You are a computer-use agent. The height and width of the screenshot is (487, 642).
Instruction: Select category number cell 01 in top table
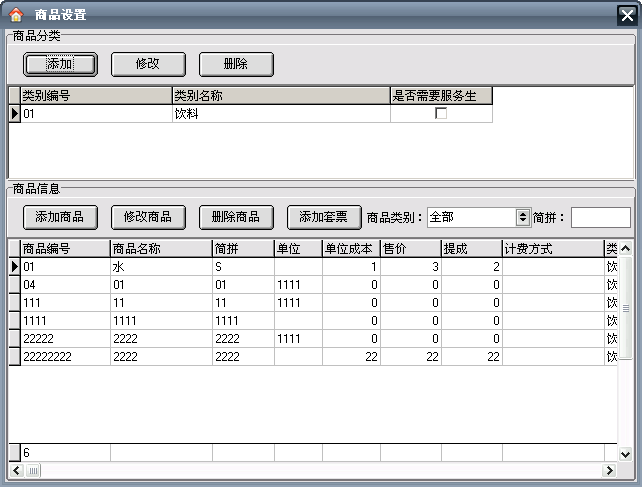pyautogui.click(x=96, y=113)
